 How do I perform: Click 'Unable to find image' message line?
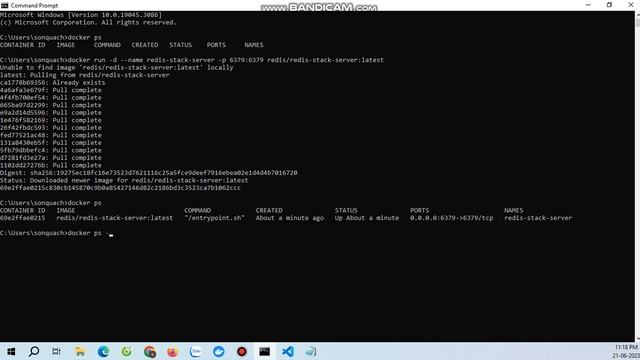117,67
